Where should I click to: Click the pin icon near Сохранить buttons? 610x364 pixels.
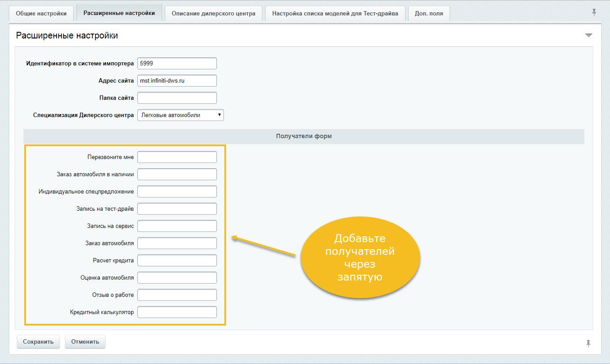click(x=588, y=343)
